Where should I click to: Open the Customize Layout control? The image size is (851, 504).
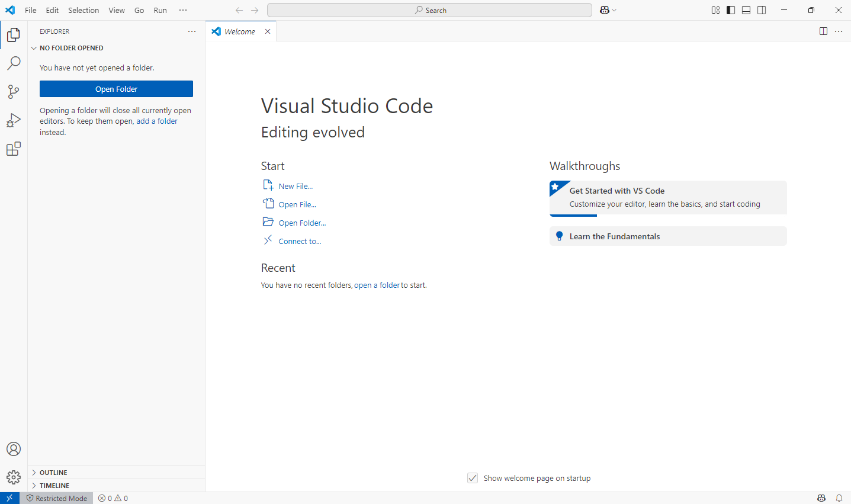pos(715,10)
